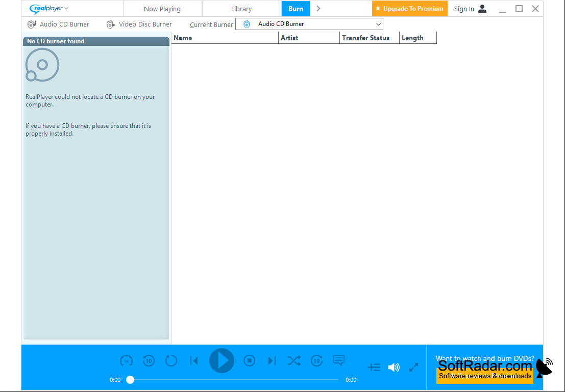This screenshot has width=565, height=392.
Task: Show more tabs with the chevron arrow
Action: (x=318, y=9)
